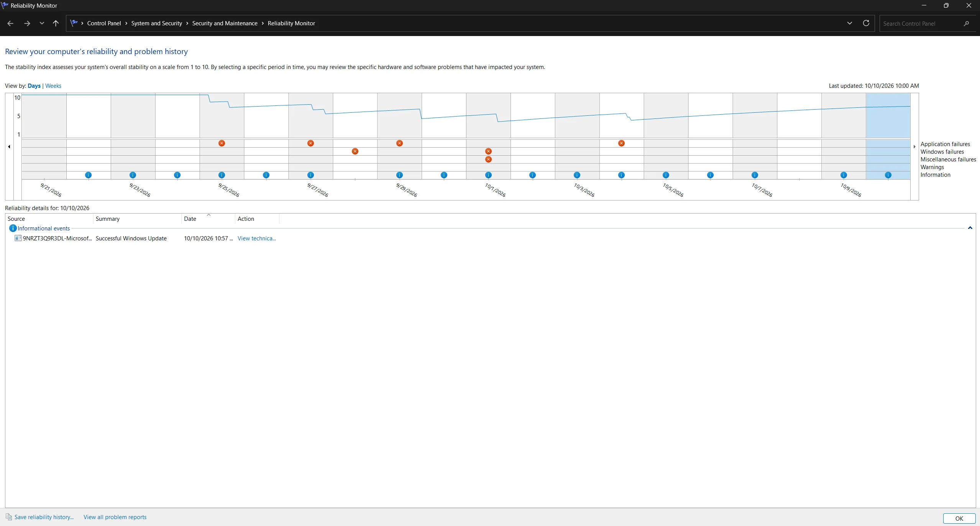Viewport: 980px width, 526px height.
Task: Go forward with the Forward arrow
Action: click(x=27, y=23)
